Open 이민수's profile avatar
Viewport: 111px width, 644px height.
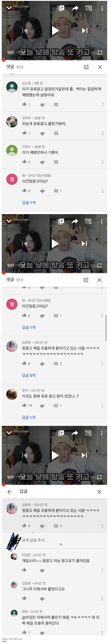12,151
